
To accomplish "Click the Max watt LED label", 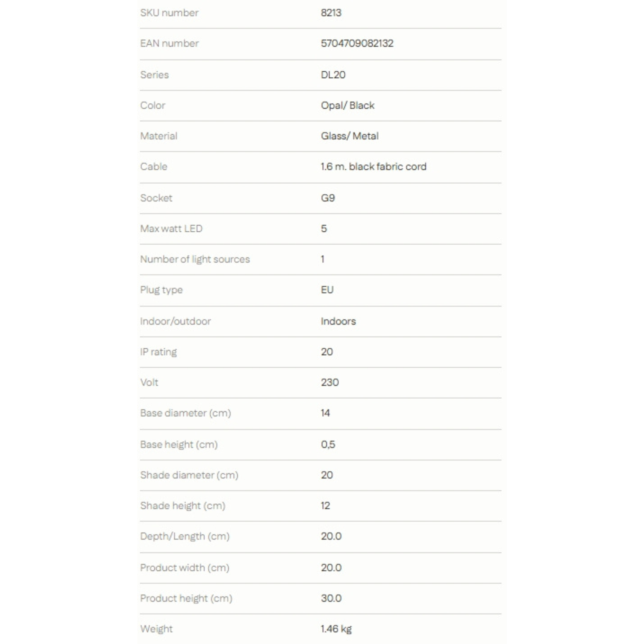I will click(171, 229).
